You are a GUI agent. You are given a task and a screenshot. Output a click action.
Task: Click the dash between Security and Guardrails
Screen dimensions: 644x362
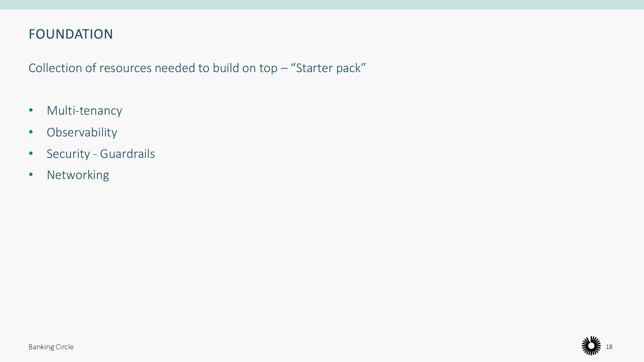(95, 155)
